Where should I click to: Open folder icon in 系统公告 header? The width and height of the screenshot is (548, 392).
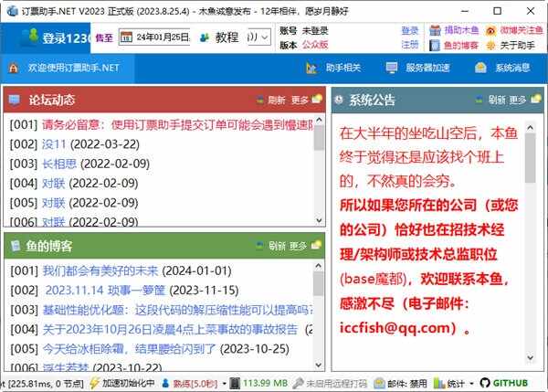(536, 100)
